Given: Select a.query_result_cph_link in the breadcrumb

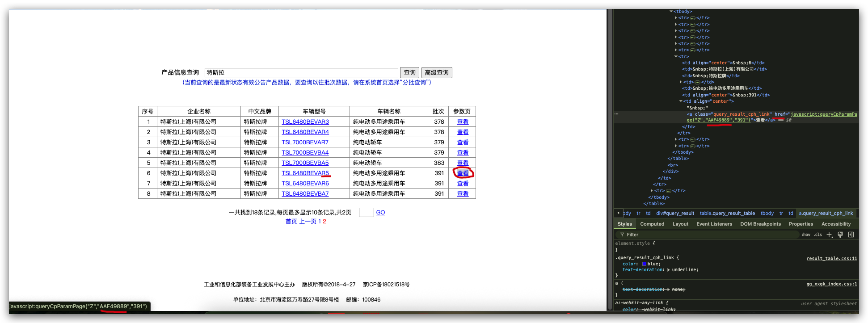Looking at the screenshot, I should (826, 214).
